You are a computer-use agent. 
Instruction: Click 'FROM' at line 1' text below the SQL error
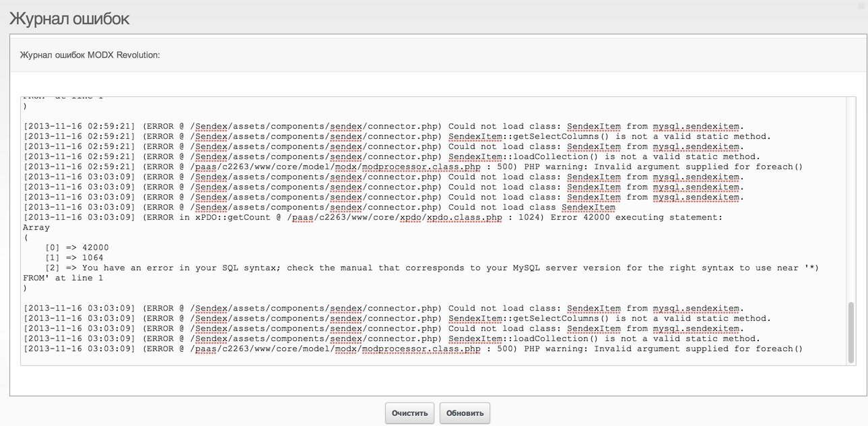[63, 278]
